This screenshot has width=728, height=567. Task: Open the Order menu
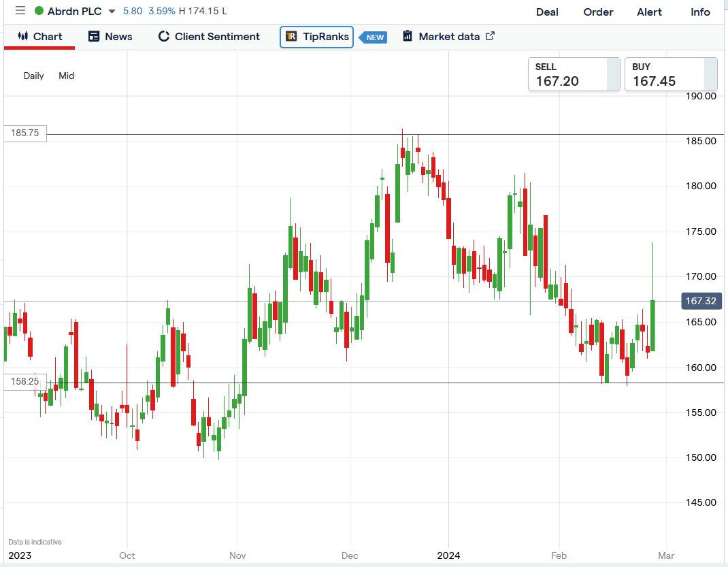(598, 12)
